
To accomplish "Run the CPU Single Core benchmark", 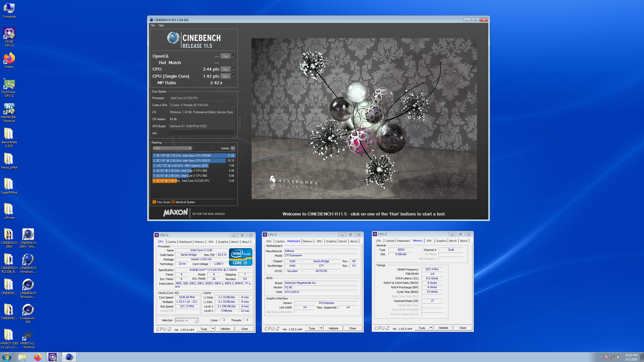I will (225, 76).
